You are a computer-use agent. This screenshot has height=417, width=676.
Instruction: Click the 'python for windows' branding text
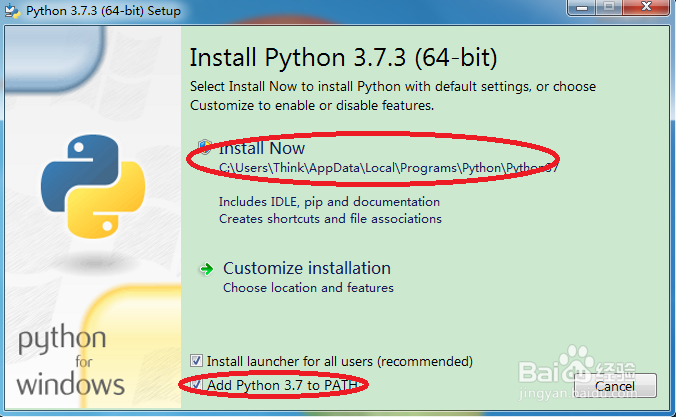(x=70, y=361)
